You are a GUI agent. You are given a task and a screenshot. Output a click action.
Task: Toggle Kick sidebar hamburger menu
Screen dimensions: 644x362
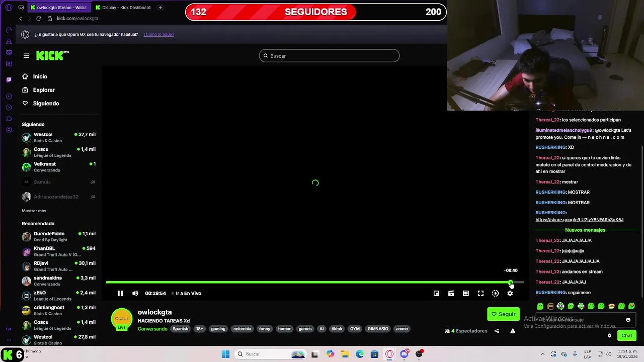click(x=26, y=56)
